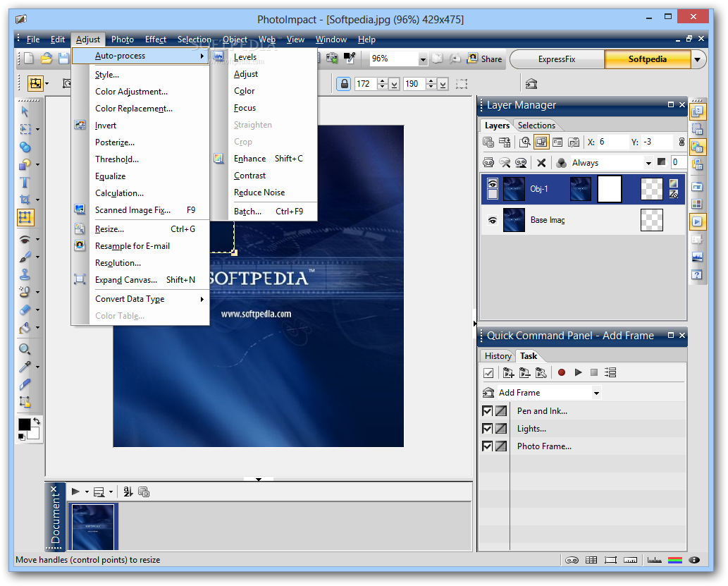Uncheck the Lights task checkbox
The width and height of the screenshot is (728, 586).
[487, 429]
